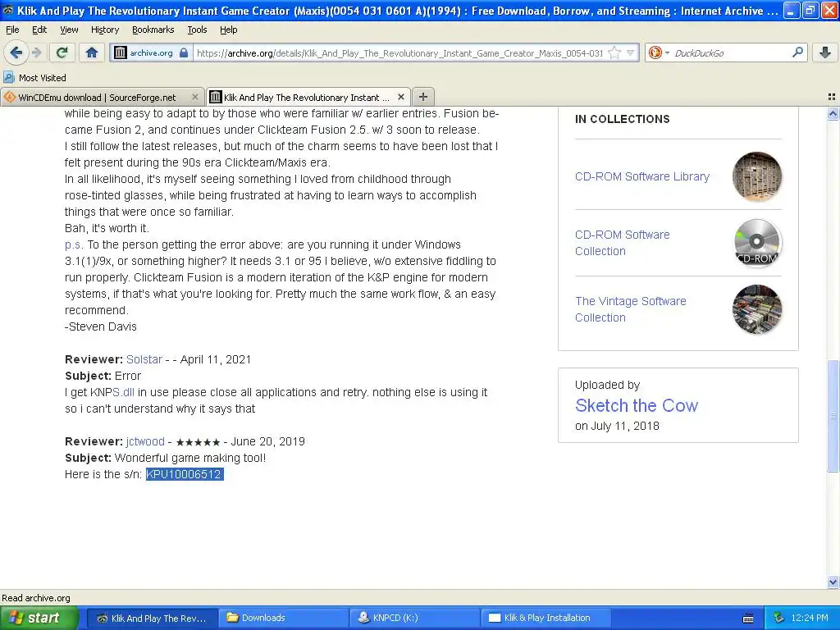Click the 'on July 11, 2018' upload date
Screen dimensions: 840x630
click(x=617, y=426)
